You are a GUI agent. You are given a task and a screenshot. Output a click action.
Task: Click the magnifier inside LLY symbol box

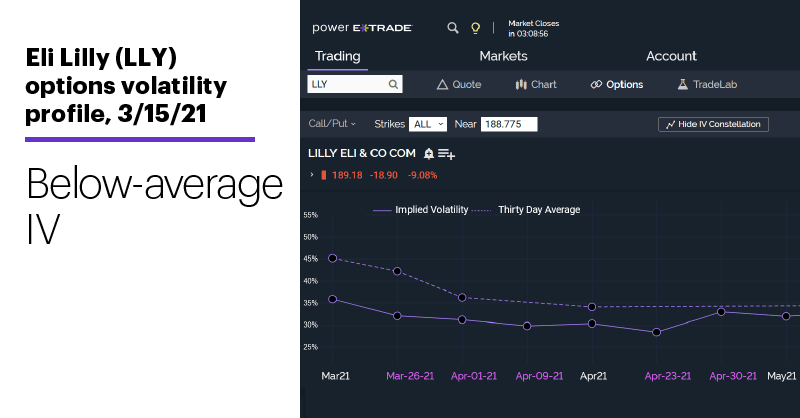click(x=393, y=84)
